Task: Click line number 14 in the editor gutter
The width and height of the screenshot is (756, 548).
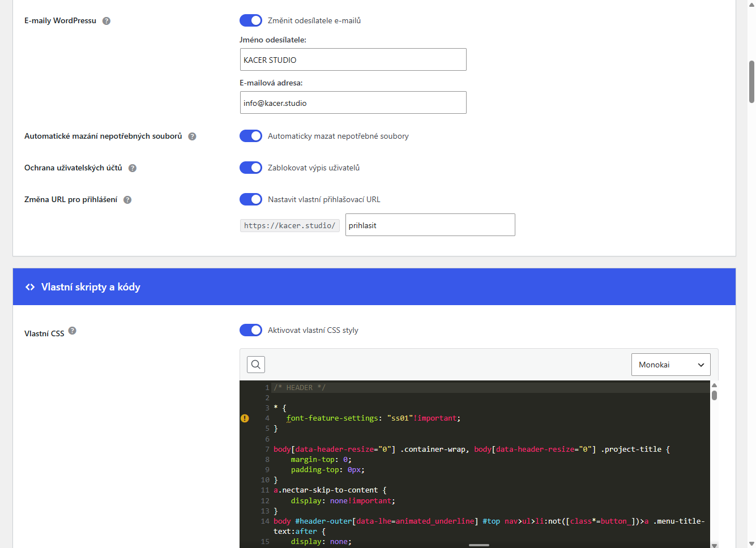Action: [x=265, y=521]
